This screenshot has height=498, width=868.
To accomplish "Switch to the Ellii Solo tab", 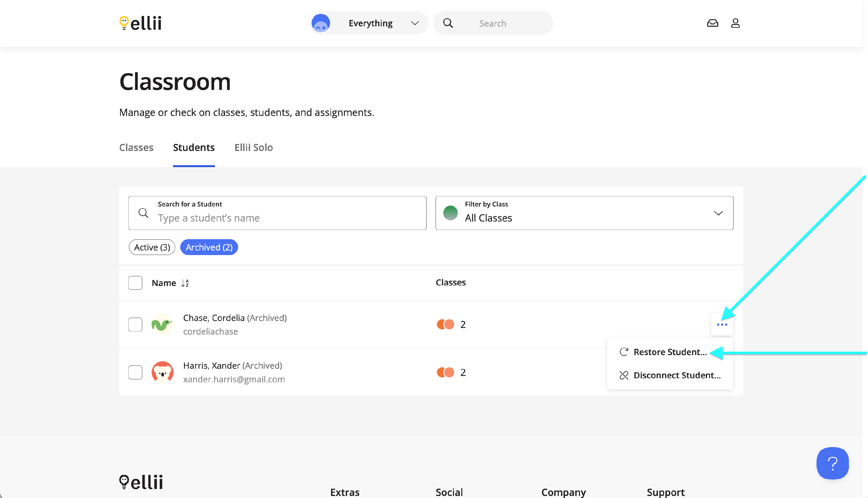I will (x=253, y=147).
